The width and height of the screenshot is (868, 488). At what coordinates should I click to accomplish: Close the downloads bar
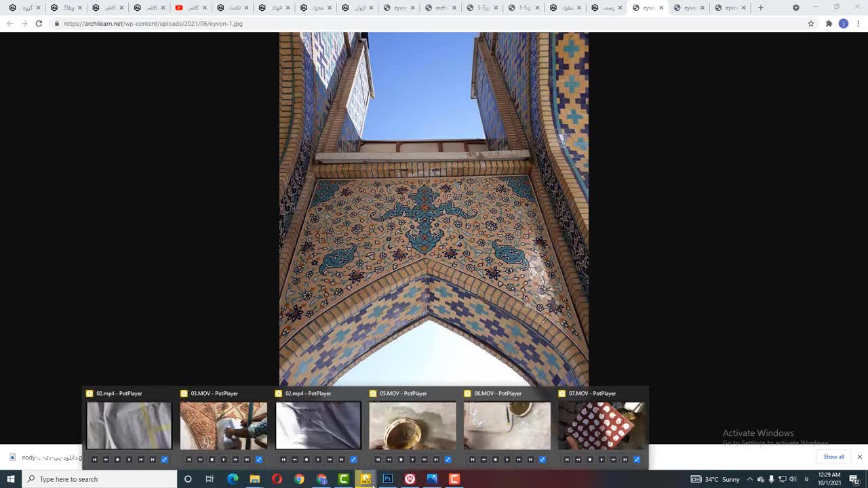[859, 457]
